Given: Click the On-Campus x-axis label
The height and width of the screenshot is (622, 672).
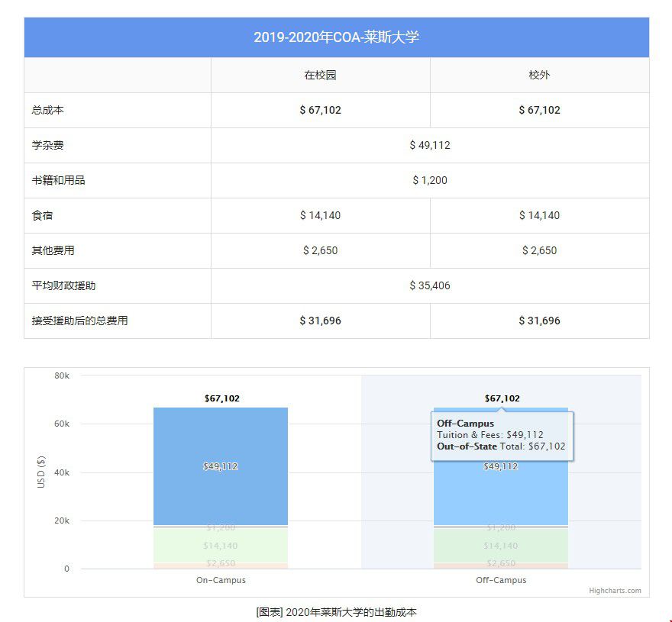Looking at the screenshot, I should tap(221, 580).
